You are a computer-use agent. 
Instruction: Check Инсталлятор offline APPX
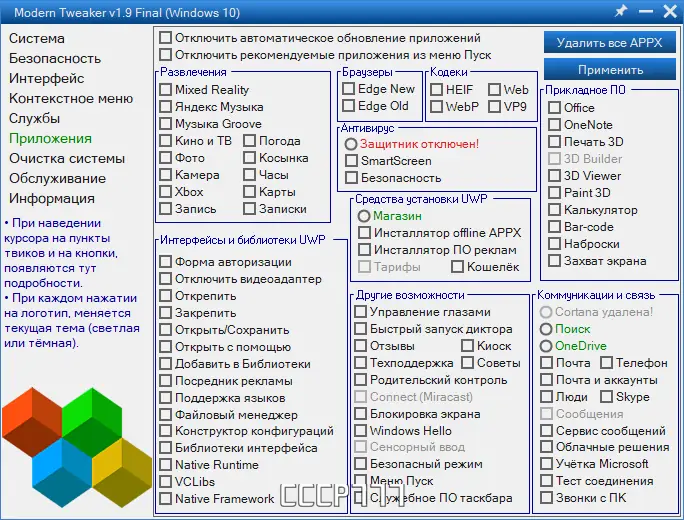pos(364,233)
